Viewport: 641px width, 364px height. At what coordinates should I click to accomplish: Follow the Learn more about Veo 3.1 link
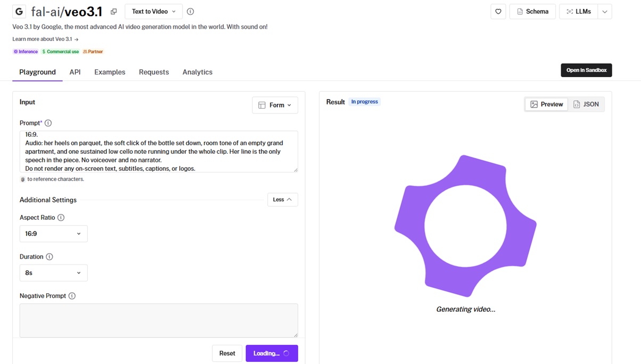click(x=46, y=39)
